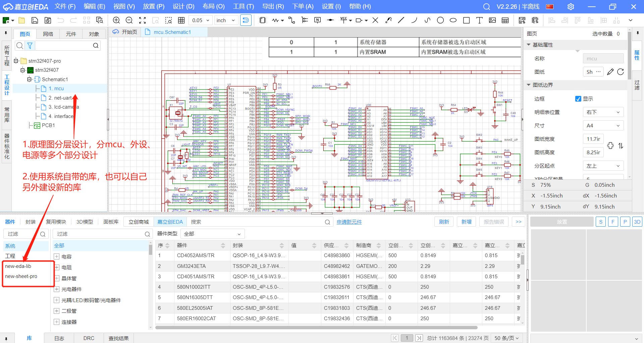Image resolution: width=644 pixels, height=343 pixels.
Task: Select the straight line drawing tool
Action: point(401,20)
